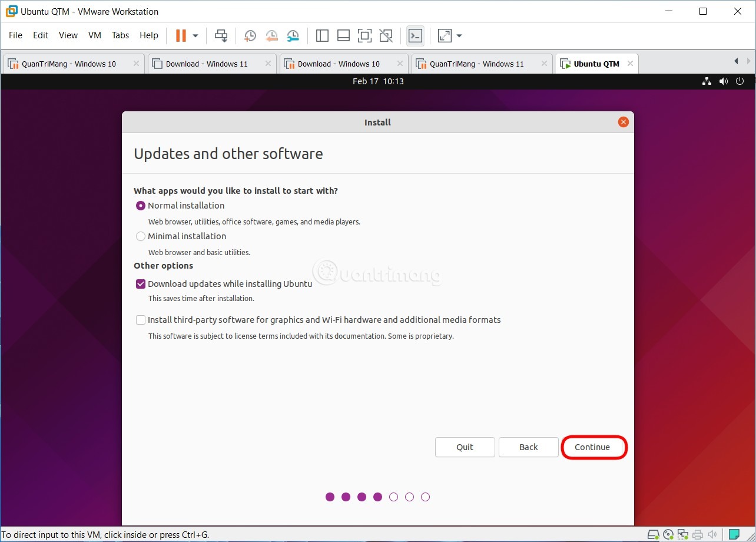Take a snapshot with the clock-plus icon
756x542 pixels.
tap(250, 36)
